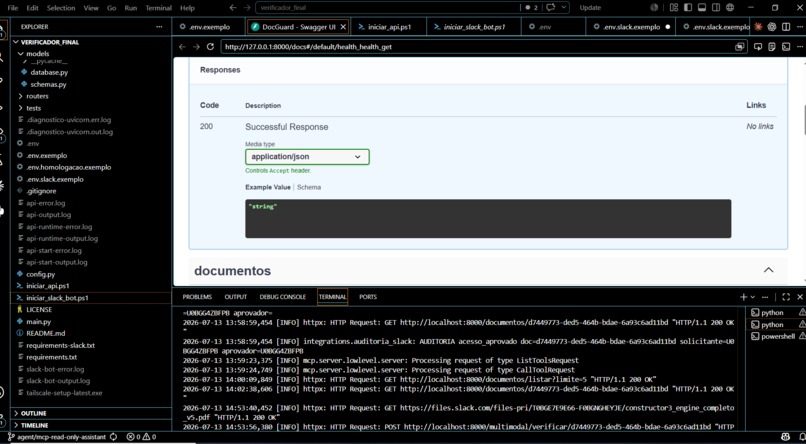Click the browser chat icon right of address bar
The height and width of the screenshot is (444, 806).
click(758, 47)
